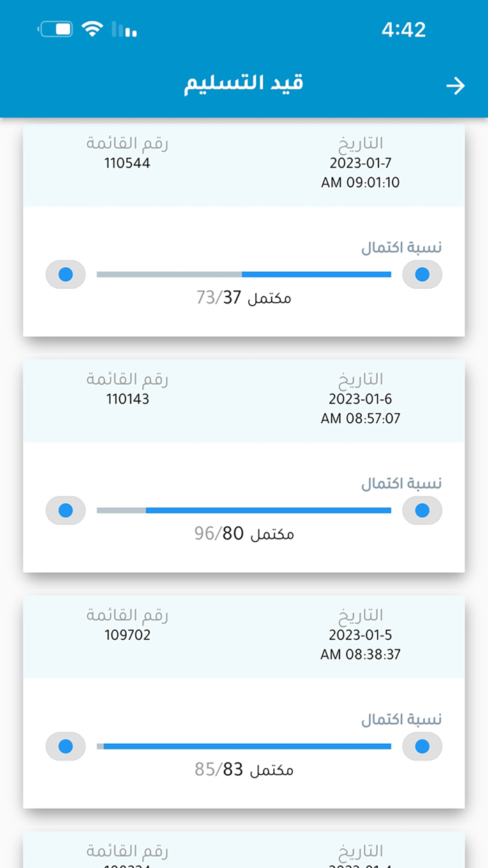
Task: Toggle the blue action button beside مكتمل 83/85
Action: tap(421, 746)
